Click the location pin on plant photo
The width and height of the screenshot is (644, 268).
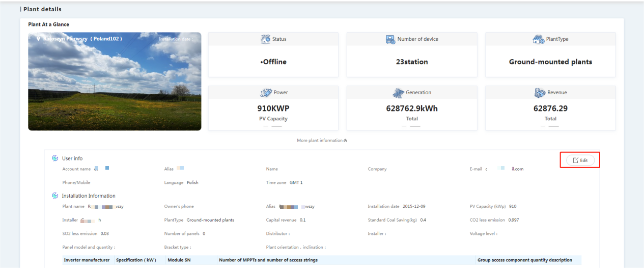point(38,39)
